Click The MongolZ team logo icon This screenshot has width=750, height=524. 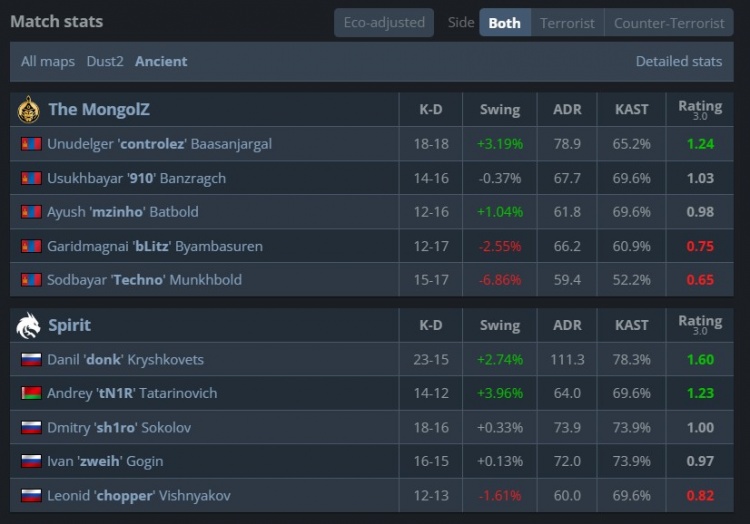[29, 109]
